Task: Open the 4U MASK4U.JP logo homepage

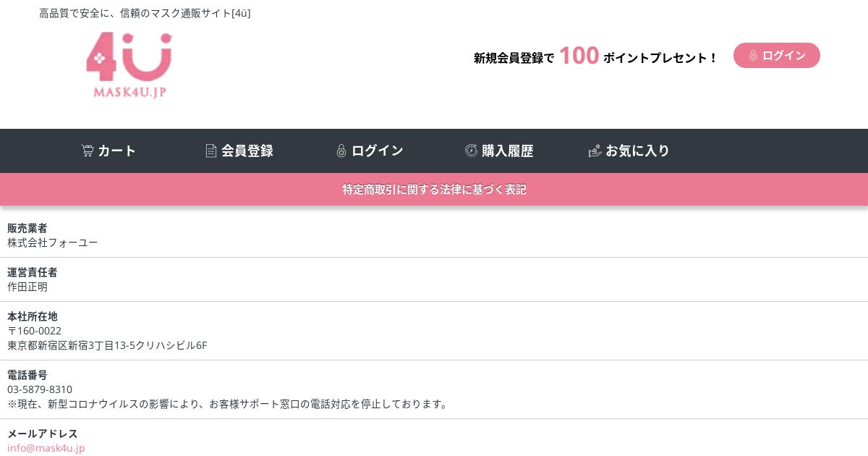Action: [129, 66]
